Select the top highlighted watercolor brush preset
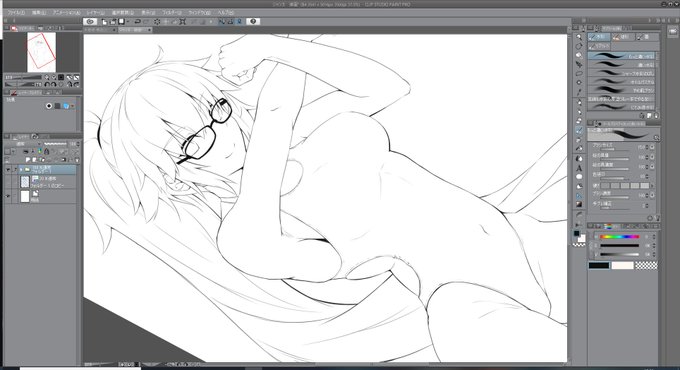Viewport: 680px width, 370px height. [622, 56]
